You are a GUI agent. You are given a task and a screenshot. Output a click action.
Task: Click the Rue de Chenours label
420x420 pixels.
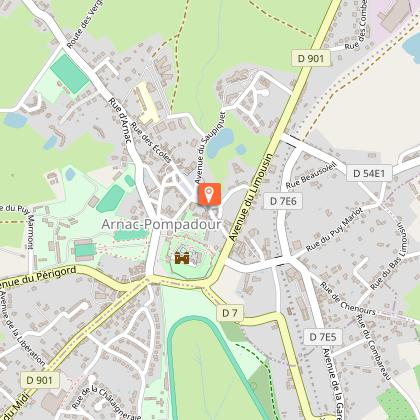pos(348,299)
